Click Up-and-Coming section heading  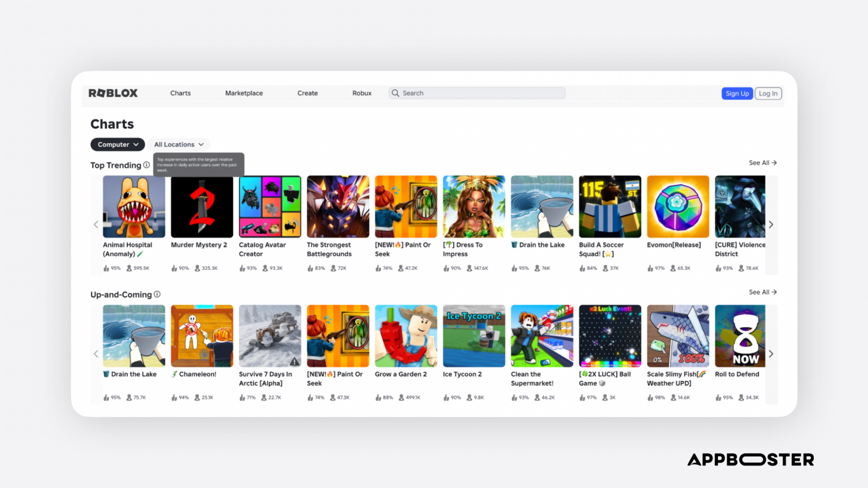click(x=121, y=295)
